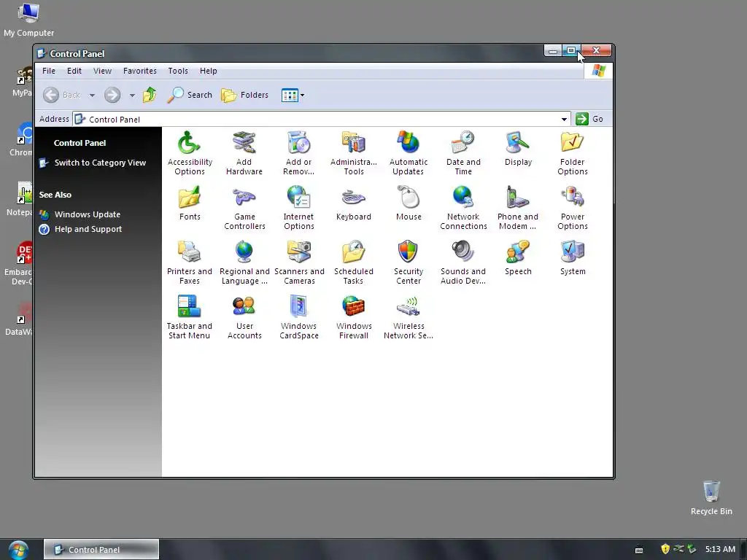Expand the Forward history dropdown arrow
The image size is (747, 560).
[132, 96]
